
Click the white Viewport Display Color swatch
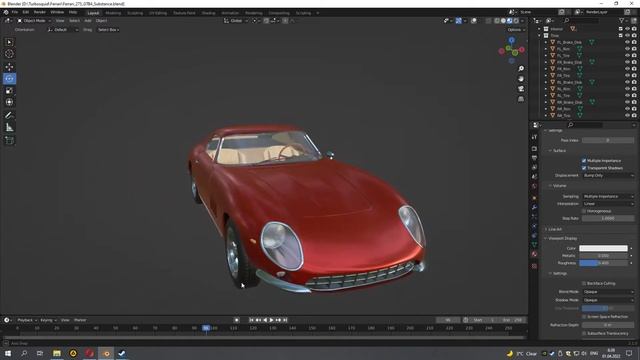603,248
